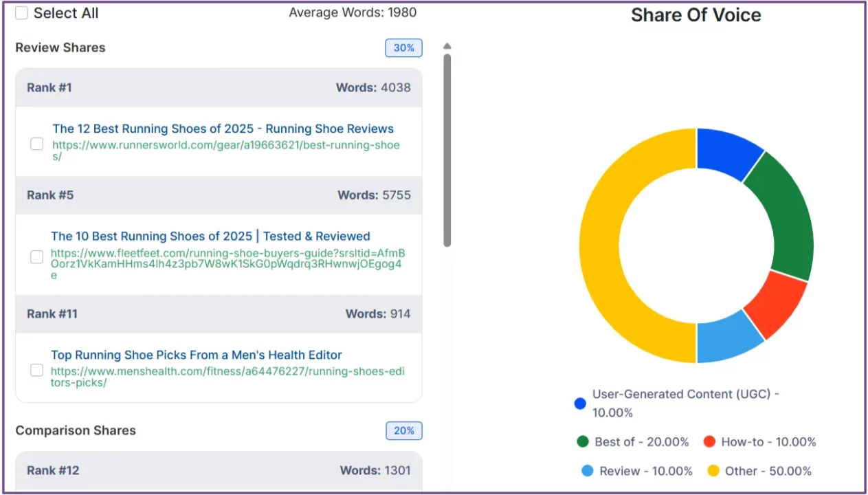Click the Comparison Shares section header

pyautogui.click(x=76, y=430)
